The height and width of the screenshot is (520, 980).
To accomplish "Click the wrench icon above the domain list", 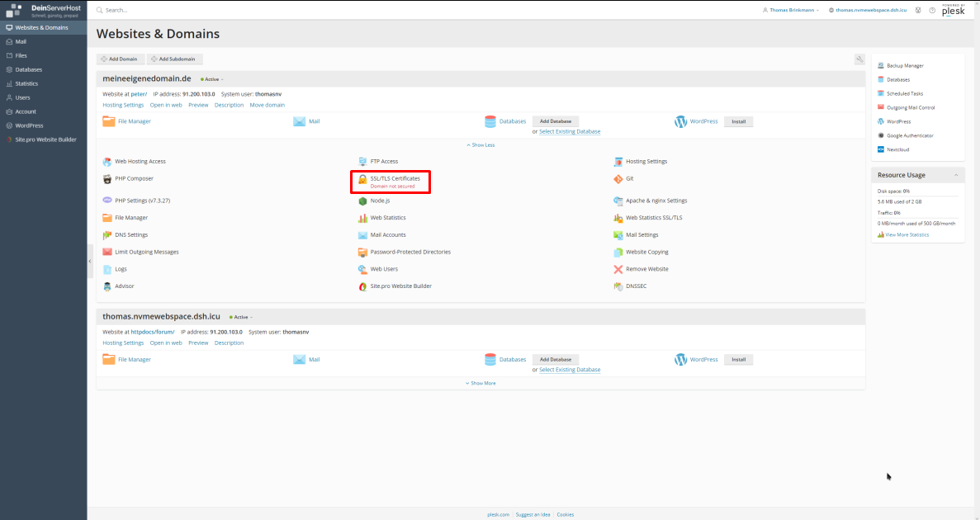I will click(859, 59).
